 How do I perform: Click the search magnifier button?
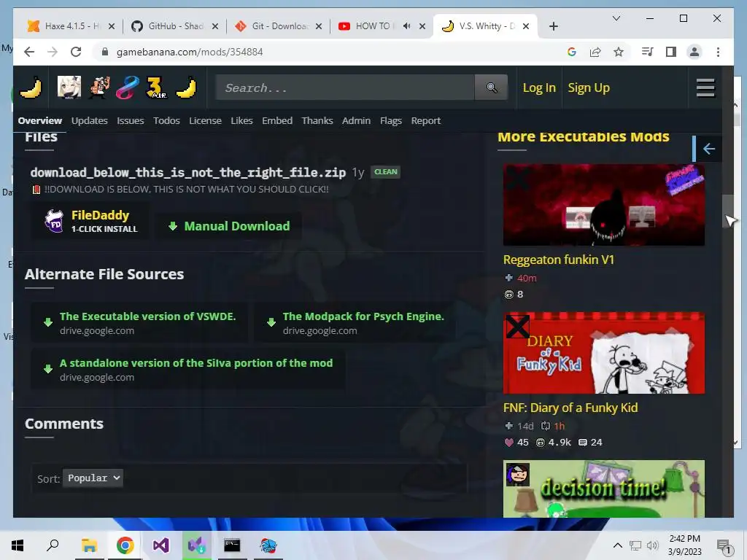[x=491, y=87]
